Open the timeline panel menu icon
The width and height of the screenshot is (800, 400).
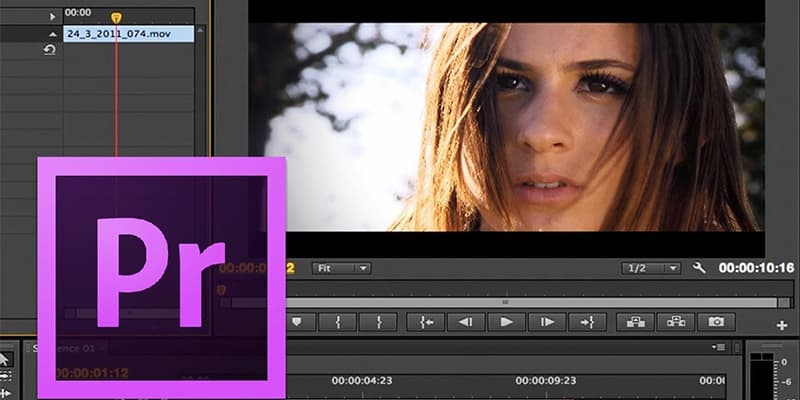tap(718, 347)
